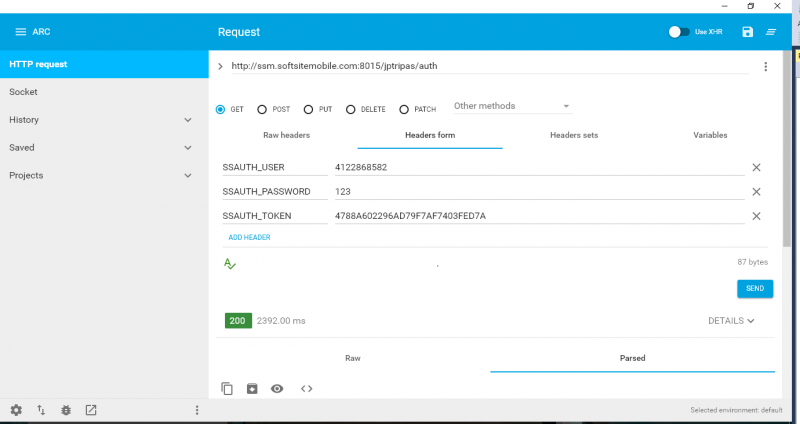Expand response DETAILS
Screen dimensions: 800x424
click(731, 321)
